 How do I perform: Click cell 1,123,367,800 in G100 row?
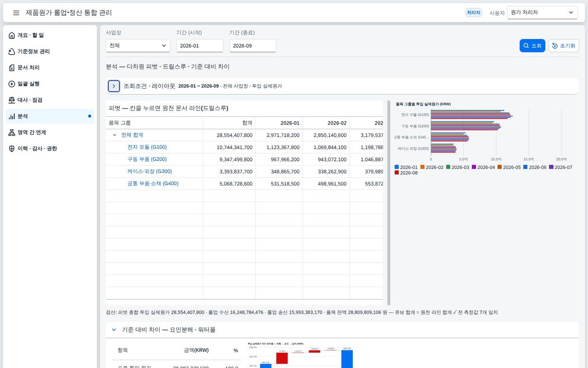pyautogui.click(x=279, y=147)
